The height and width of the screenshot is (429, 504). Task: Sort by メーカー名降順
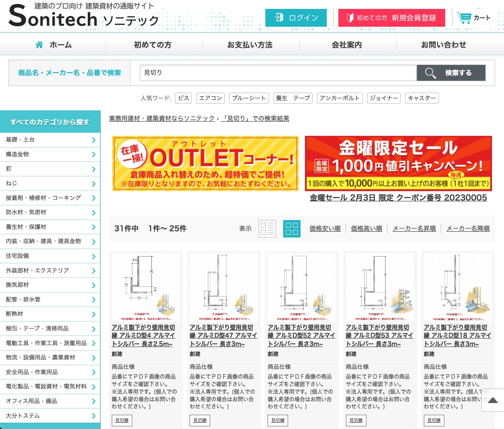point(468,229)
